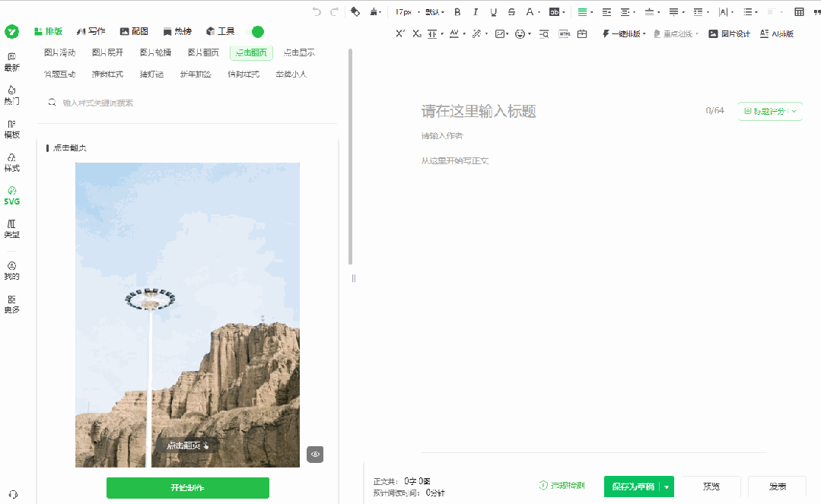Open 样式 in the left sidebar
The height and width of the screenshot is (504, 821).
pos(11,163)
